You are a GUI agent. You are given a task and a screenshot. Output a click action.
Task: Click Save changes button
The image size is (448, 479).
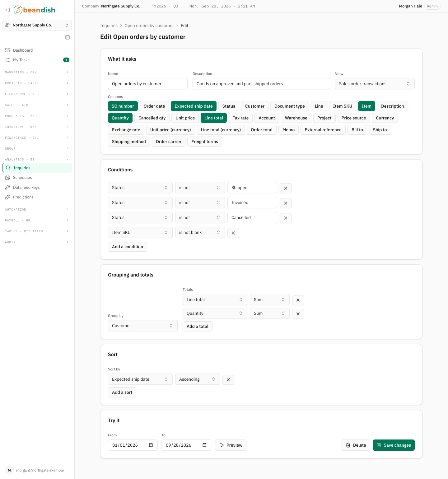(394, 445)
